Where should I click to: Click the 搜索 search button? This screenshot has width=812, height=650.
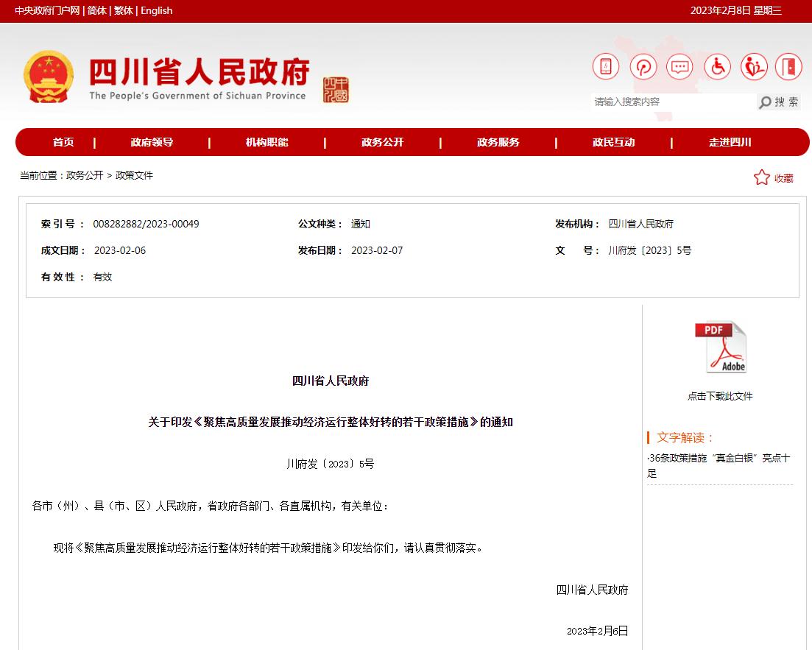coord(779,102)
